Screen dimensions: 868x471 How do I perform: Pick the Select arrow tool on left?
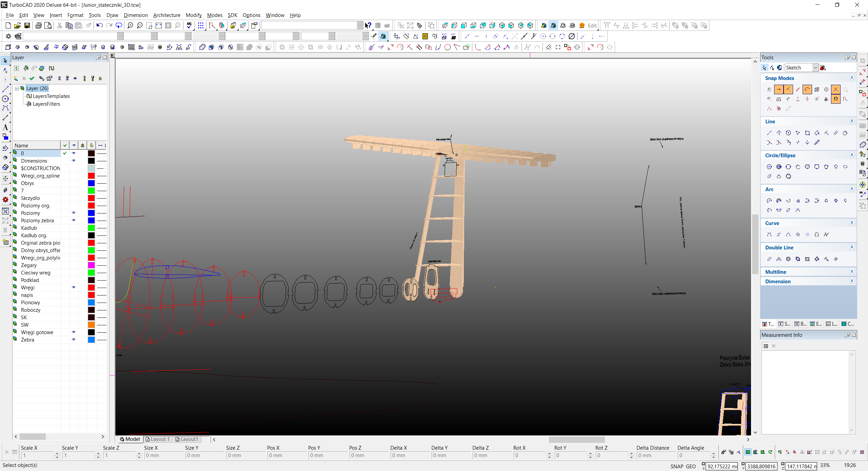5,61
